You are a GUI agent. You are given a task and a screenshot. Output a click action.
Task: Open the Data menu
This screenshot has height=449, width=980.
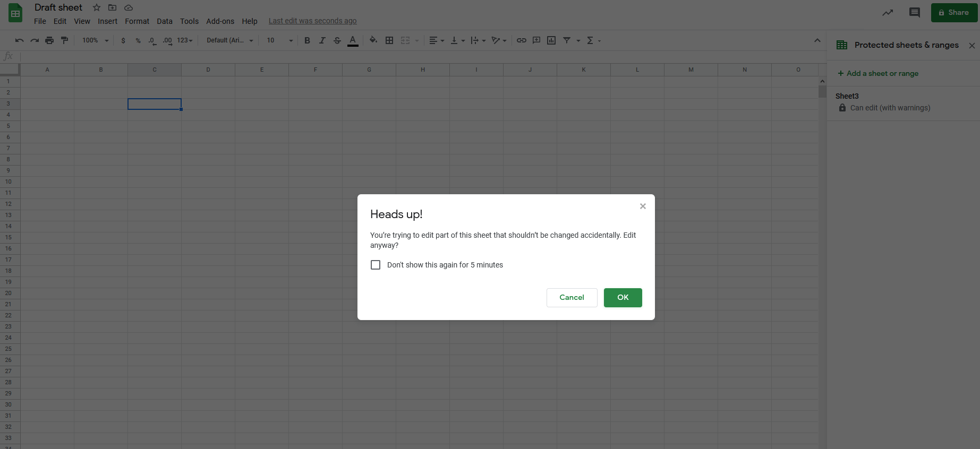pos(165,21)
